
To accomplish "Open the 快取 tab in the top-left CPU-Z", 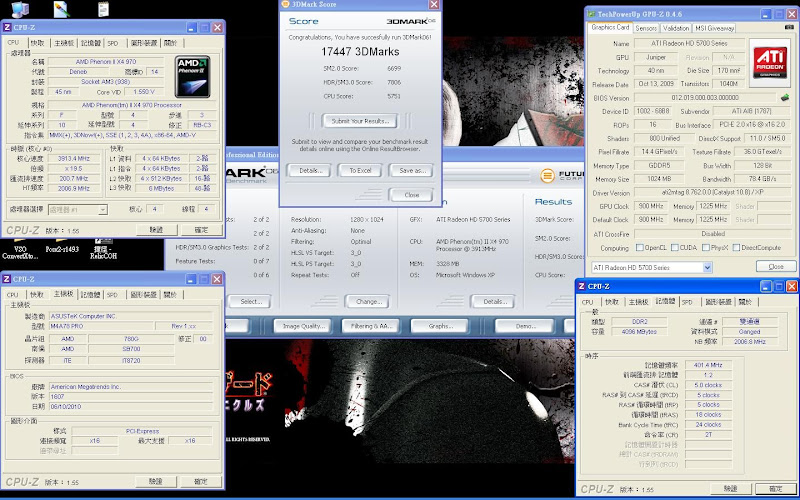I will point(37,43).
